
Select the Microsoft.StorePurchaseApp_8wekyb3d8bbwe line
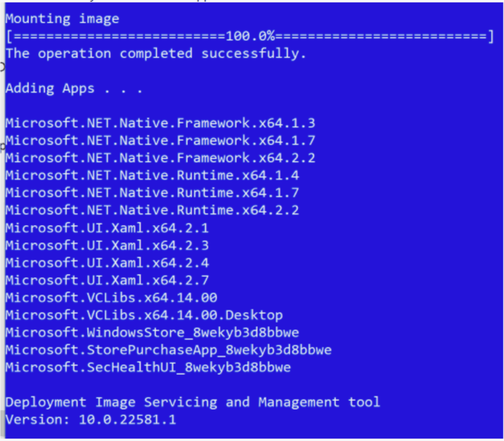tap(169, 350)
